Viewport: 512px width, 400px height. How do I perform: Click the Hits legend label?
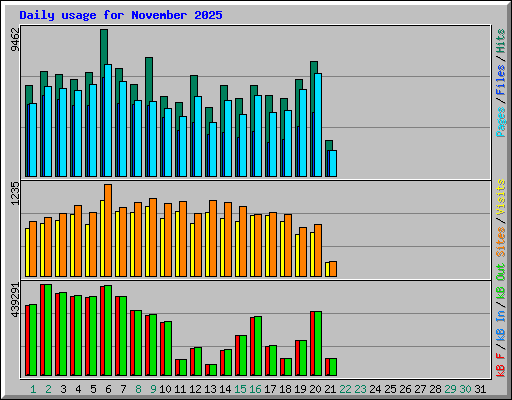[x=501, y=41]
